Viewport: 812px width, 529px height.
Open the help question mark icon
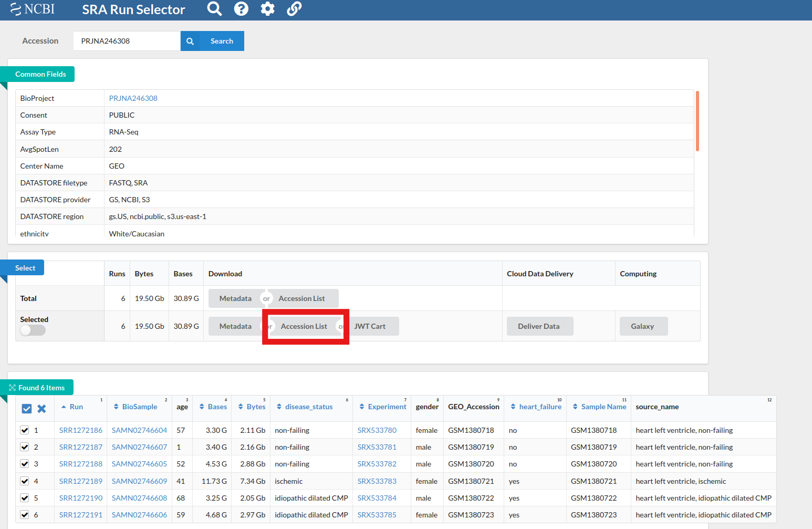point(241,9)
